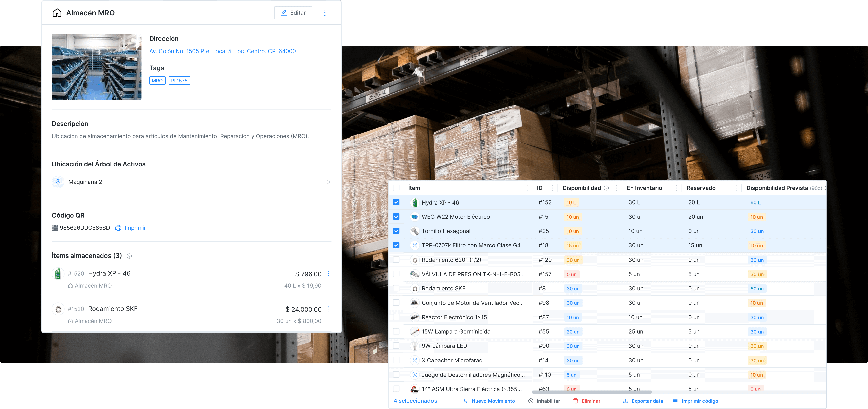The width and height of the screenshot is (868, 409).
Task: Click the Eliminar trash action
Action: (x=587, y=401)
